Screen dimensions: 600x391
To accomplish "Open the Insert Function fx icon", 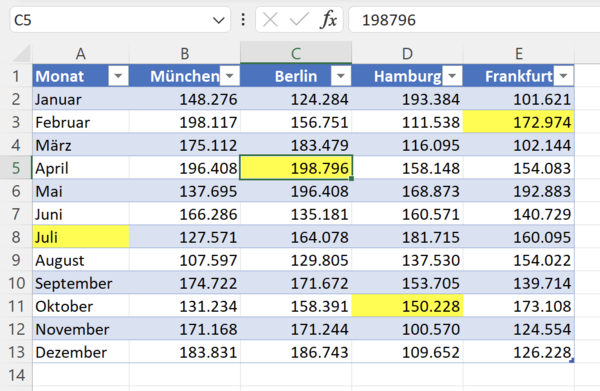I will tap(328, 20).
